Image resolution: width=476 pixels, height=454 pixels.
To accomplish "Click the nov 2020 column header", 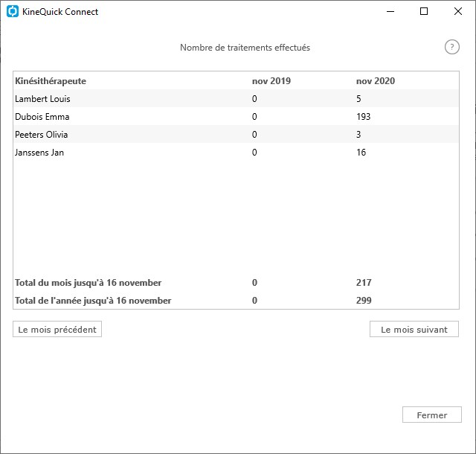I will 375,81.
